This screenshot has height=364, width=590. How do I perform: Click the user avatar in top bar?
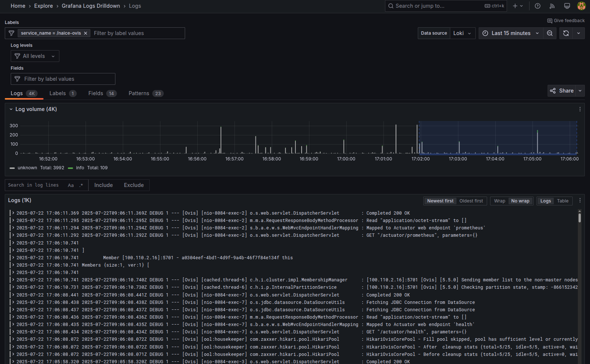tap(581, 6)
